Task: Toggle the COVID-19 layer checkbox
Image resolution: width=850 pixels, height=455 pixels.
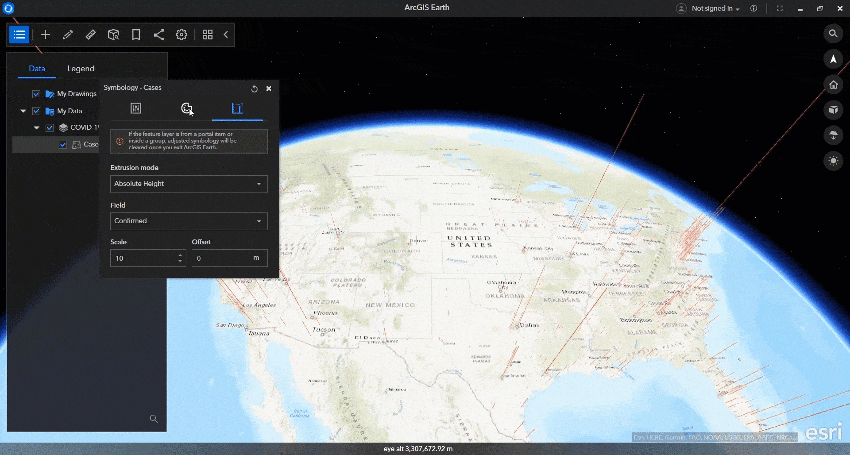Action: point(49,127)
